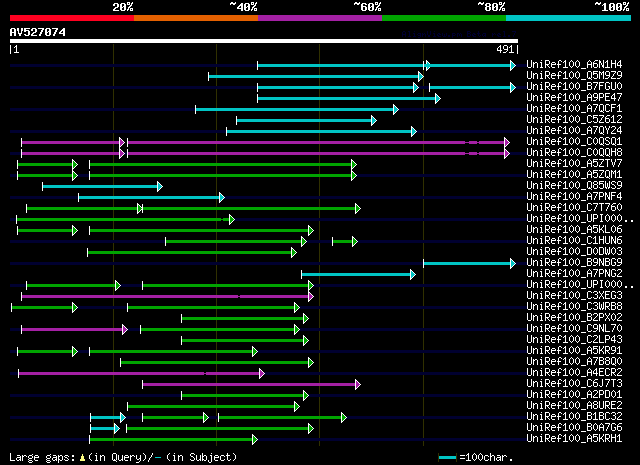Click the red 20% identity legend segment
640x465 pixels.
(x=72, y=18)
